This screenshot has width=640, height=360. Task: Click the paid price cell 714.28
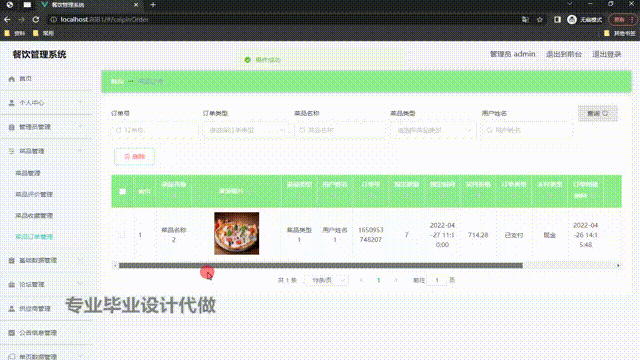[478, 235]
